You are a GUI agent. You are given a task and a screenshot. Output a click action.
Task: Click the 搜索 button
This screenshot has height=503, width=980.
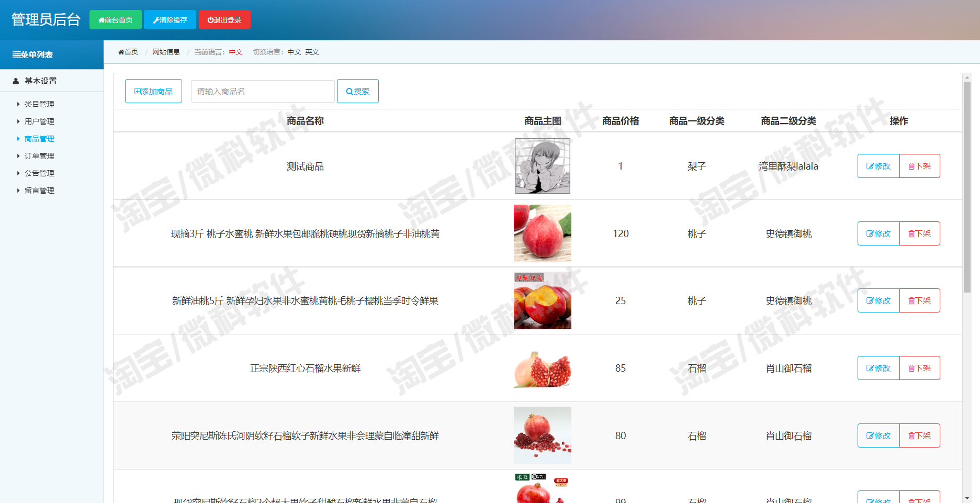pyautogui.click(x=358, y=91)
